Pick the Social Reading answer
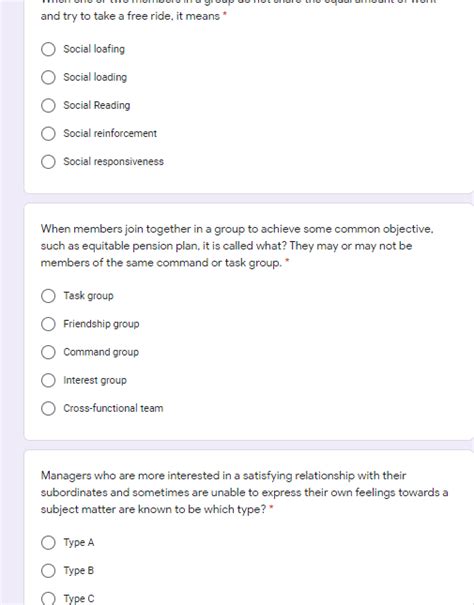 [x=48, y=105]
